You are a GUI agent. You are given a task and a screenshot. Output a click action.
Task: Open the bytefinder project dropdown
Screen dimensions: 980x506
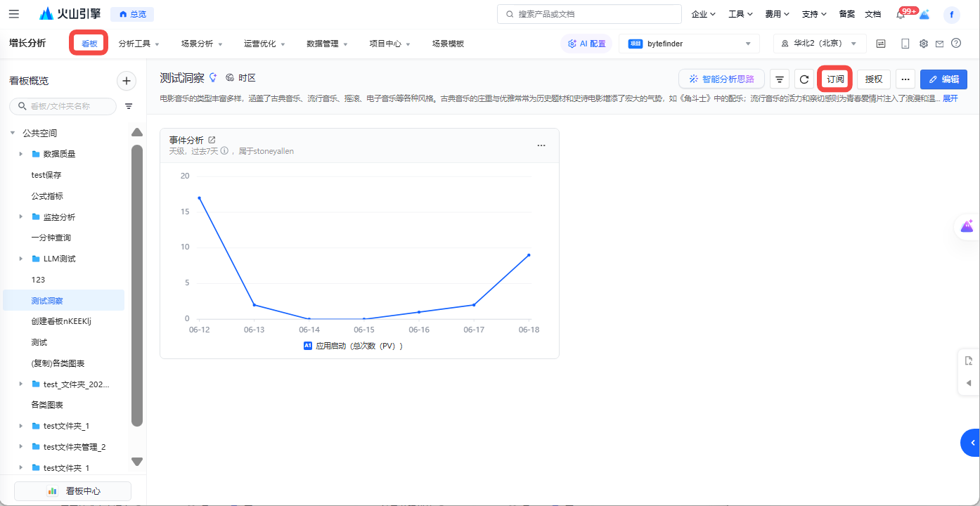(689, 44)
